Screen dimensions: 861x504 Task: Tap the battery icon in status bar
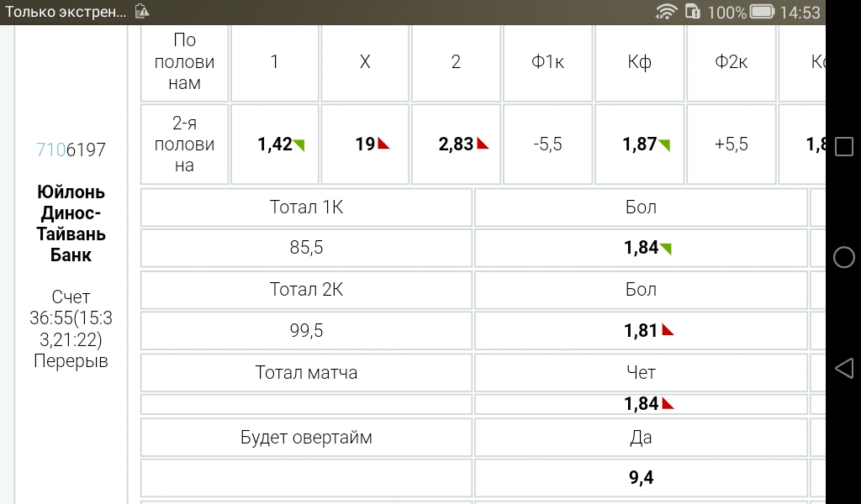[x=762, y=12]
